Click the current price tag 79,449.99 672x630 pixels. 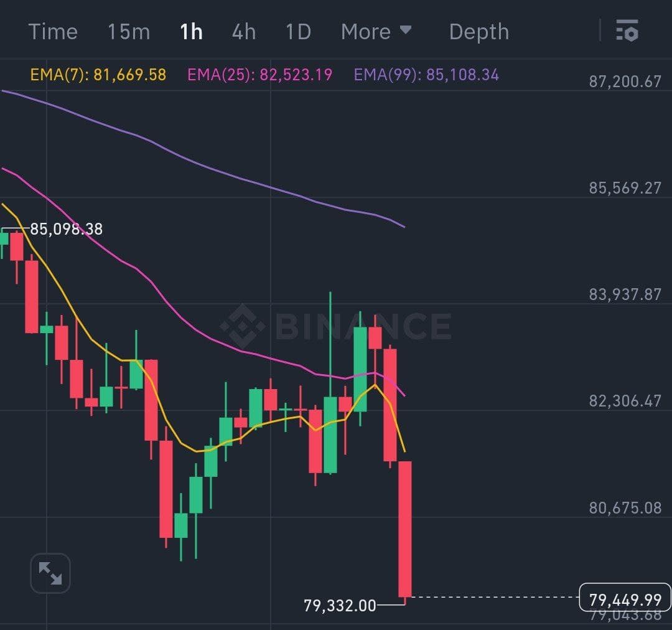coord(625,599)
